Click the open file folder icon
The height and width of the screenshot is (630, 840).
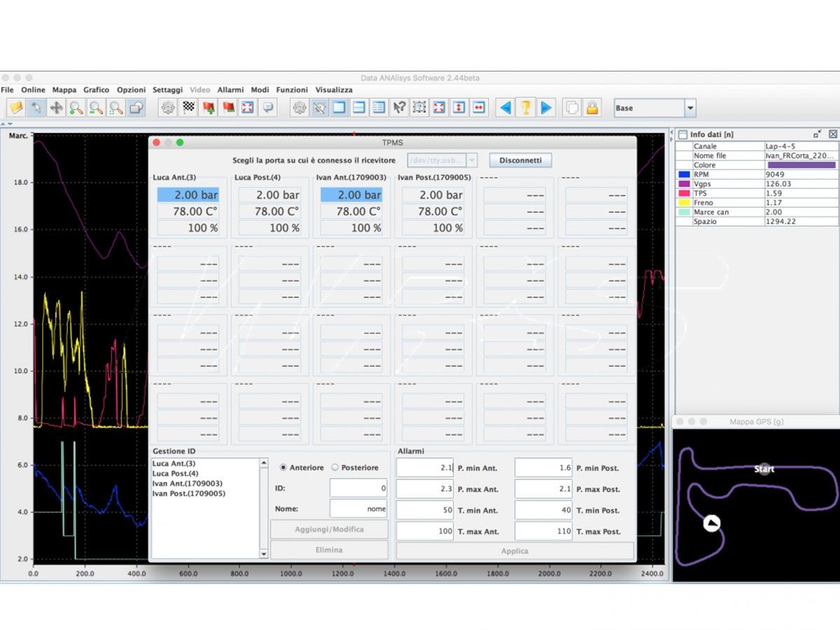pyautogui.click(x=16, y=108)
